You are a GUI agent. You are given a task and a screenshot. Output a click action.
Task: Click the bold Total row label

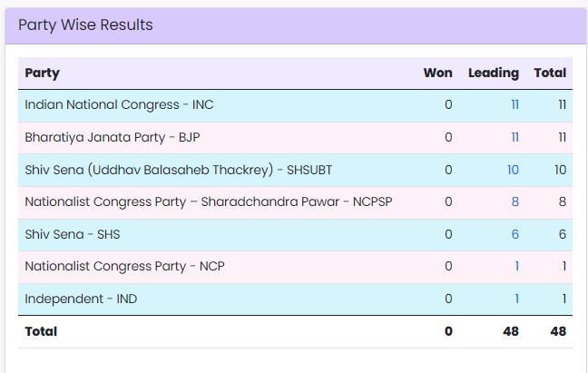coord(41,331)
